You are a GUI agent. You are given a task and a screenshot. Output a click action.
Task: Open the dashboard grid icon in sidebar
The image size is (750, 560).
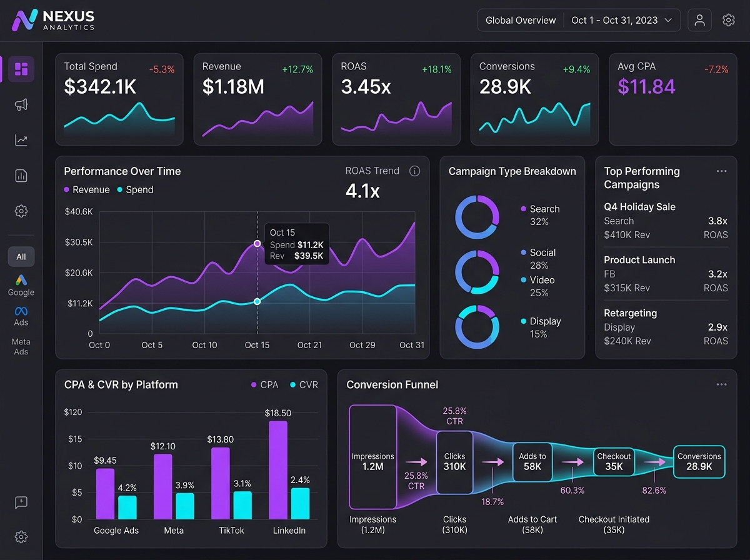pyautogui.click(x=21, y=68)
